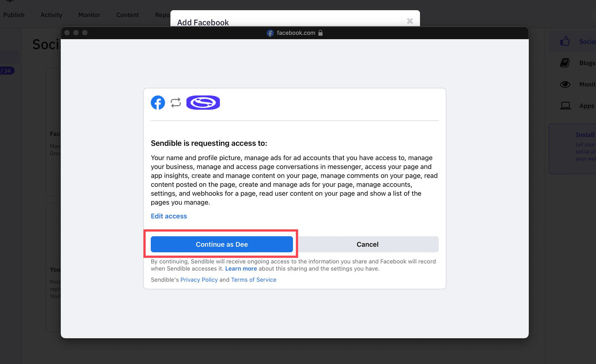Viewport: 596px width, 364px height.
Task: Click the transfer arrows icon between the logos
Action: 175,103
